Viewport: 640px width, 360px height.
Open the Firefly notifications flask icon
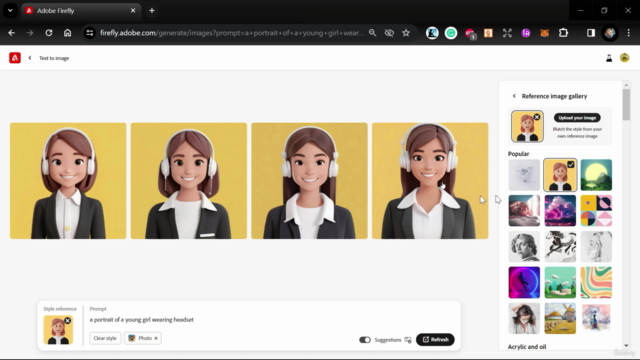coord(609,58)
